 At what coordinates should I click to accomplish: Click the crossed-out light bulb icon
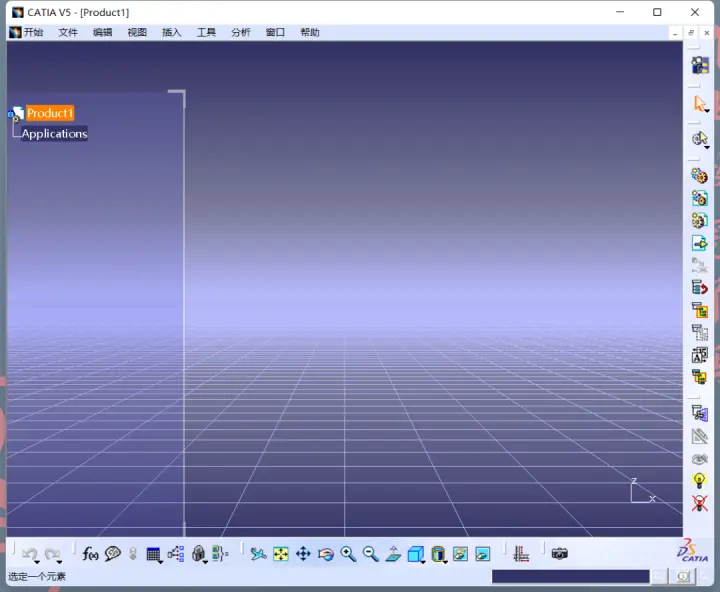click(x=699, y=503)
